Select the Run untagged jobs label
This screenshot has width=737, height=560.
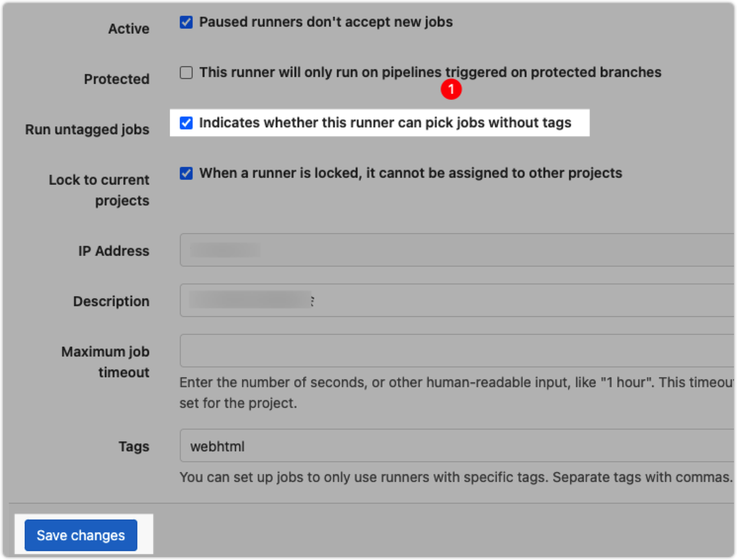click(x=87, y=129)
